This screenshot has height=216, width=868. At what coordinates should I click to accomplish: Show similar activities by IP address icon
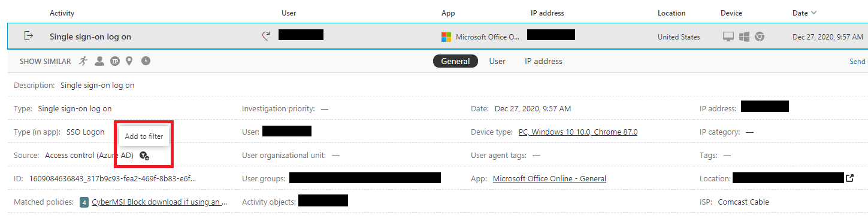[115, 61]
